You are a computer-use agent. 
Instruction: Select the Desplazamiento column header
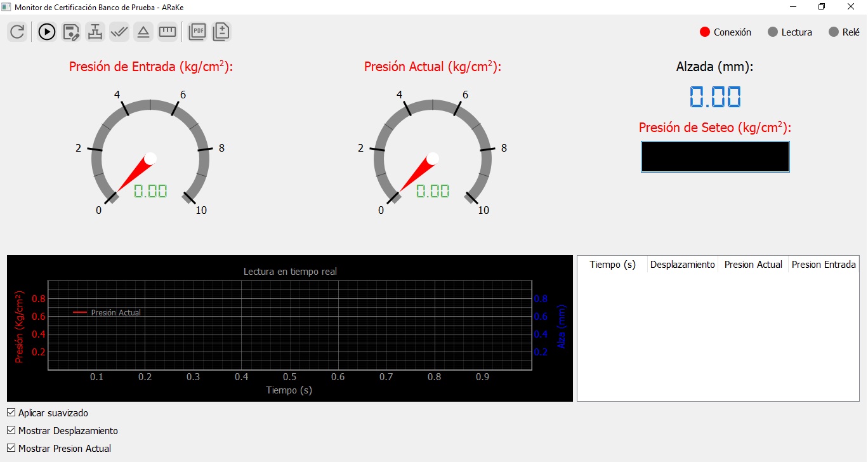click(682, 265)
